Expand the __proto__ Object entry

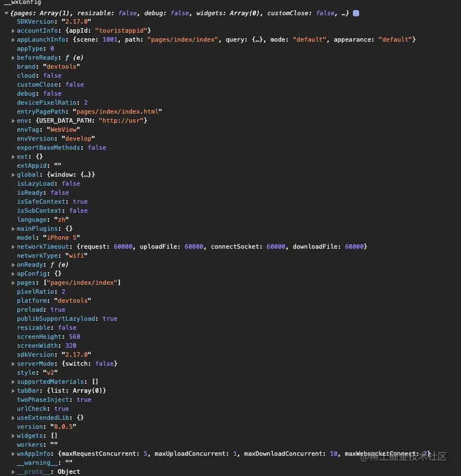[13, 471]
